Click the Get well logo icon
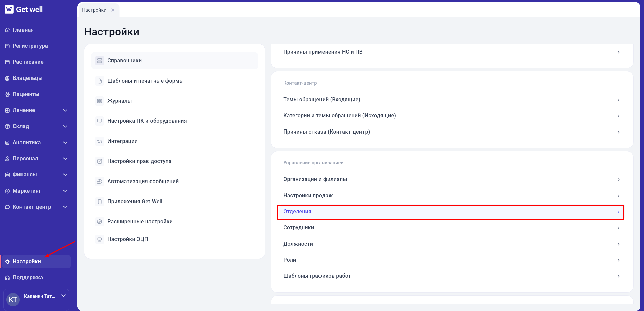 click(9, 9)
